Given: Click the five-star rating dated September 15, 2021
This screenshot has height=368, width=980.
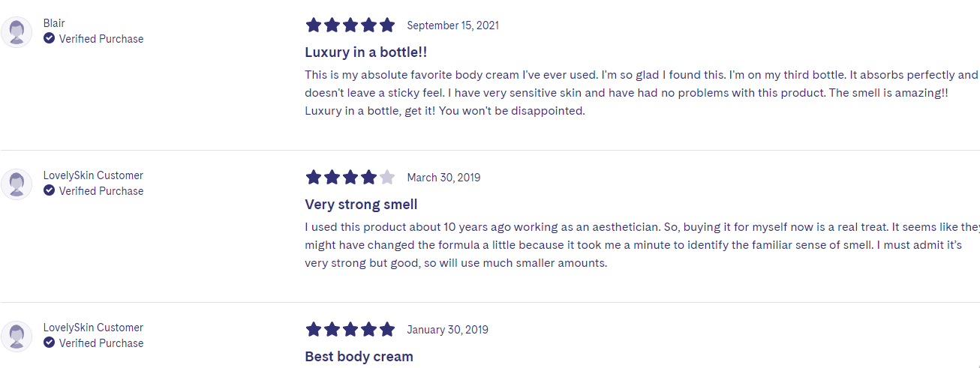Looking at the screenshot, I should 350,25.
